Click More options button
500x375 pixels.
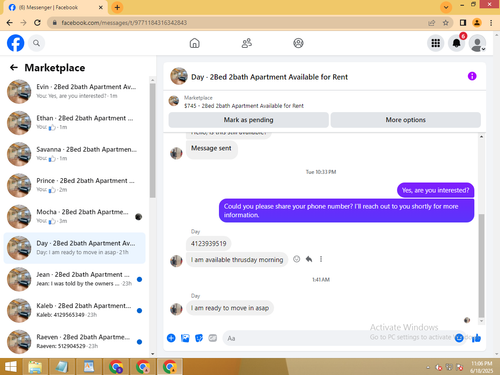[x=405, y=120]
